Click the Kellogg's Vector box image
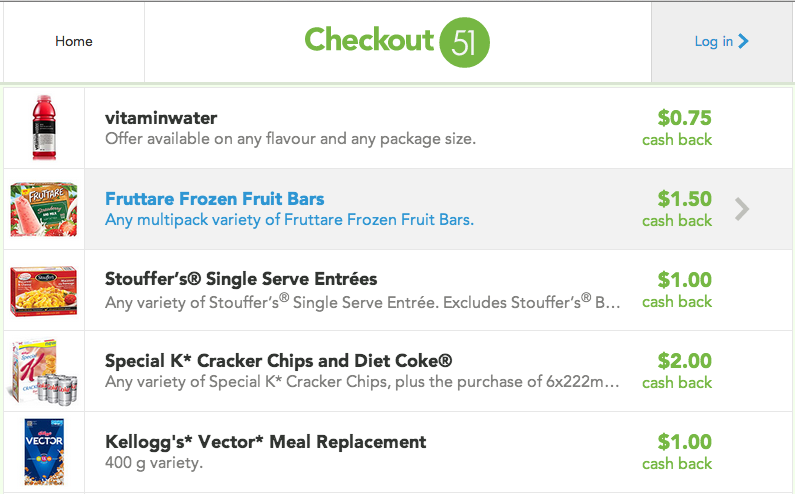This screenshot has width=795, height=494. point(43,451)
